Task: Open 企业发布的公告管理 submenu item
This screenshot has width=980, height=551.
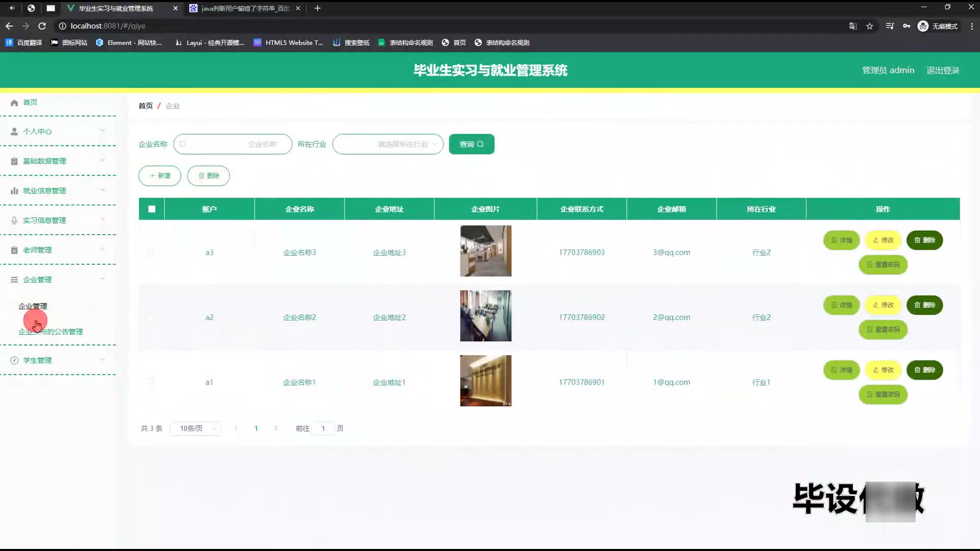Action: pos(51,332)
